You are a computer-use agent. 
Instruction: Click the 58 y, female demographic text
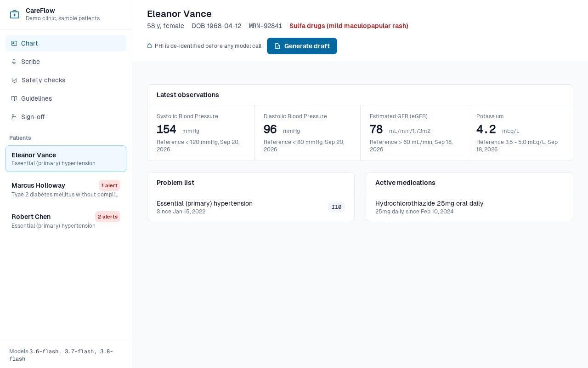[165, 26]
